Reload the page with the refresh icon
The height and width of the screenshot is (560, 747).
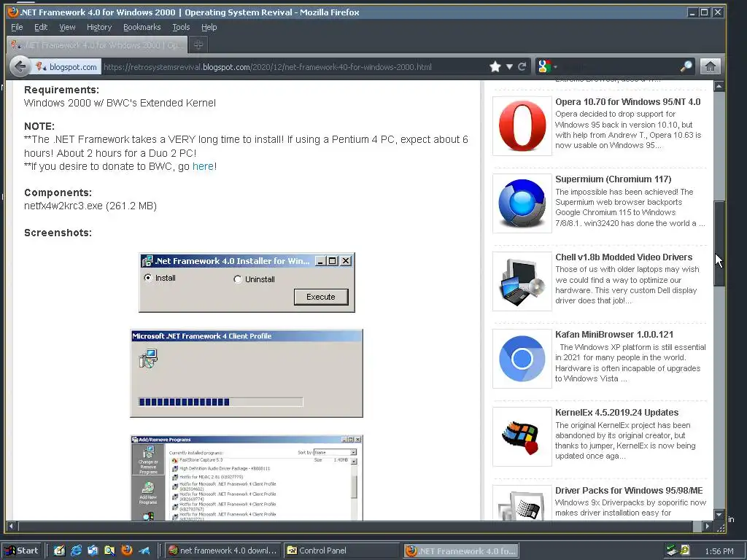click(522, 66)
